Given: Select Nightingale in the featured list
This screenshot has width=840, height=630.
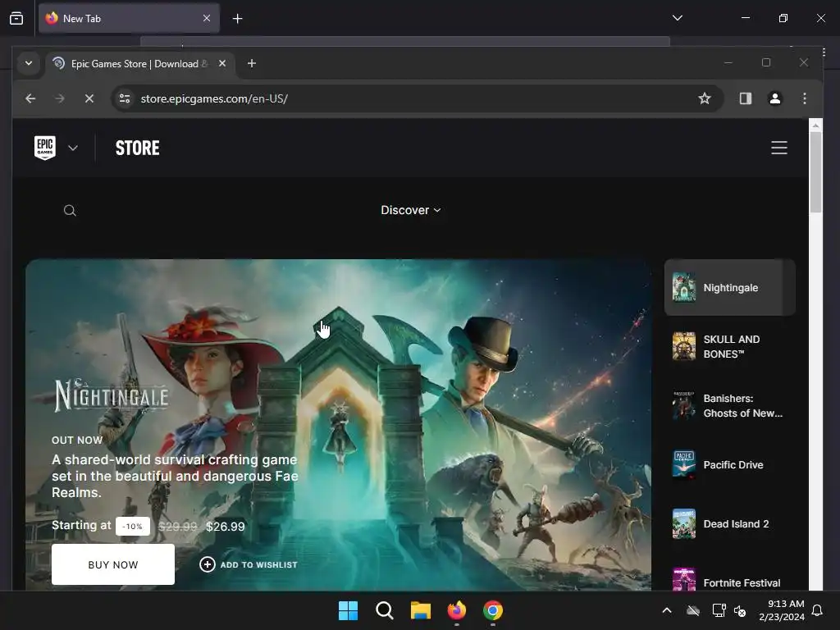Looking at the screenshot, I should click(x=729, y=288).
